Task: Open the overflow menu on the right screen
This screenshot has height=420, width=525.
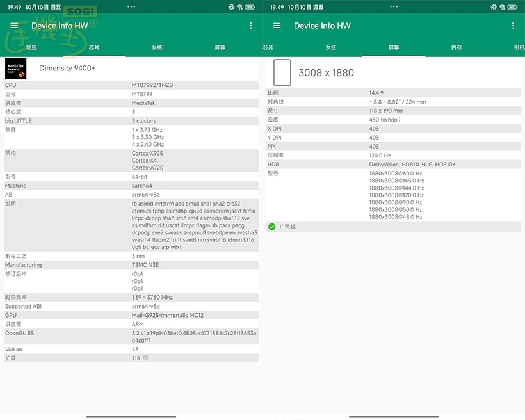Action: 513,26
